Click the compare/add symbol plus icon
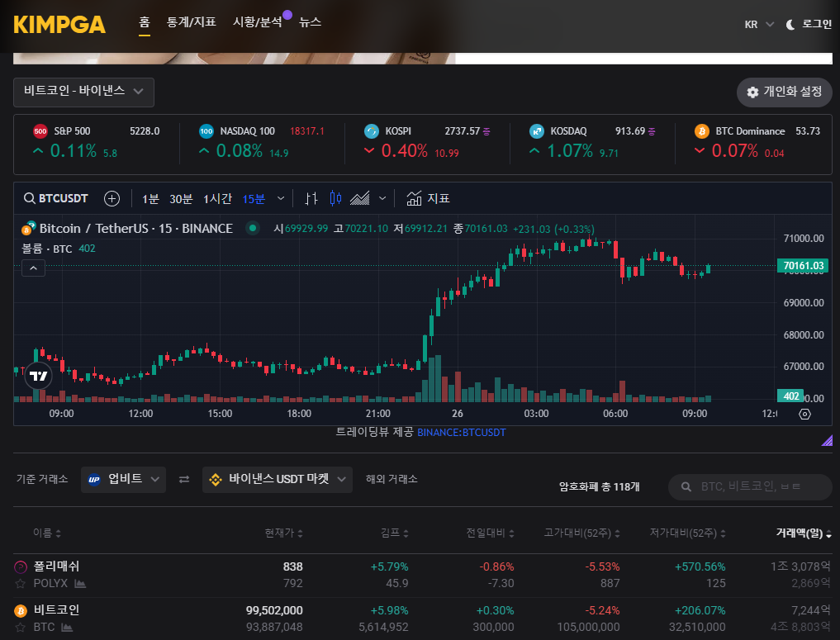 point(112,199)
